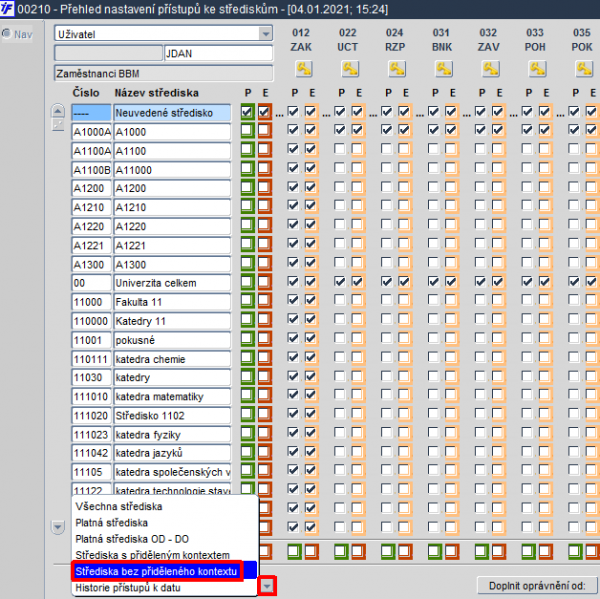Click the key icon under 033 POH
Screen dimensions: 600x599
pyautogui.click(x=537, y=69)
